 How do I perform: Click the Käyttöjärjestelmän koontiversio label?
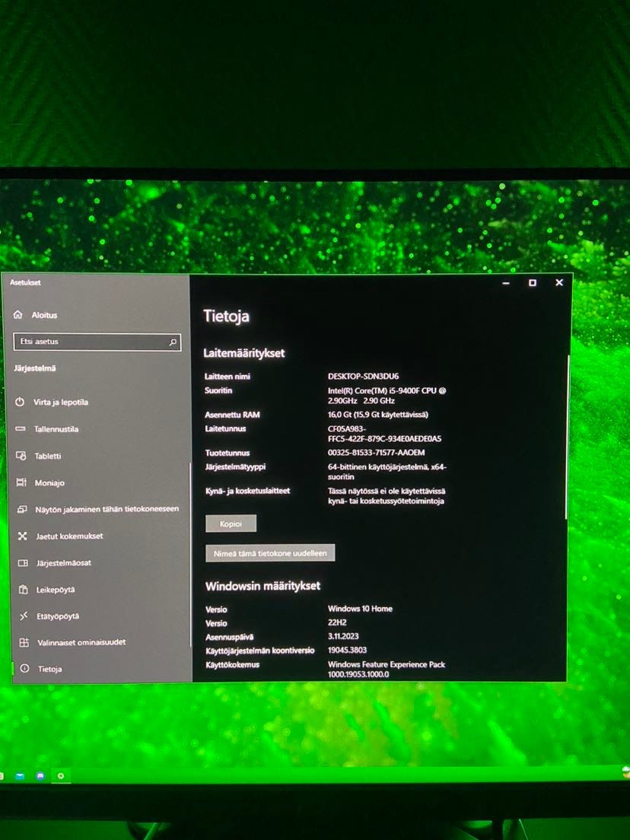pyautogui.click(x=259, y=651)
